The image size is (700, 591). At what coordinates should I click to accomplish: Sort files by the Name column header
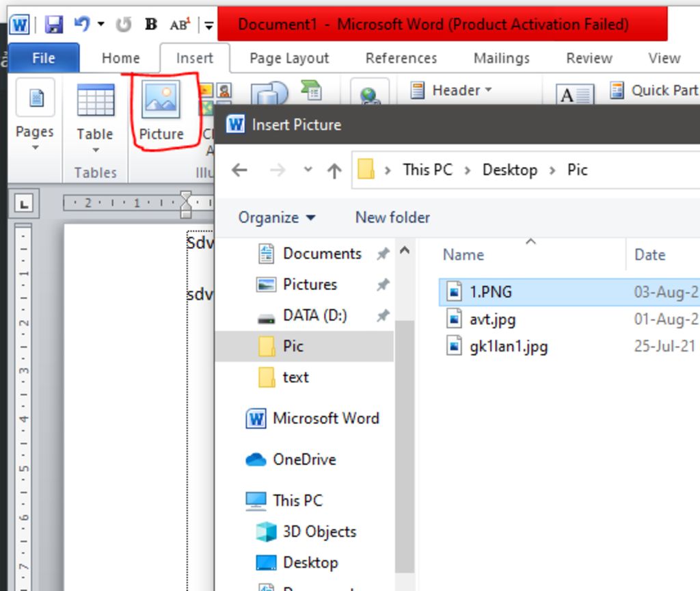(463, 254)
